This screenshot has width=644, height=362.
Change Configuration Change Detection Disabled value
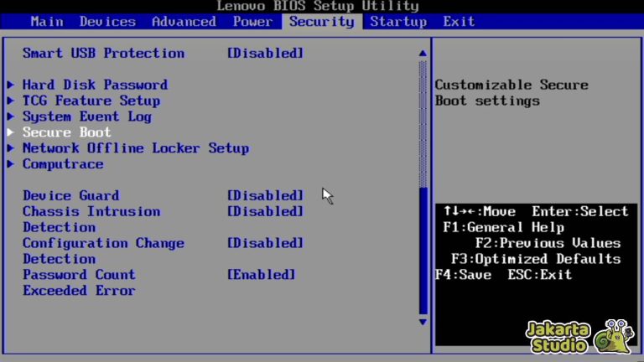[x=265, y=243]
